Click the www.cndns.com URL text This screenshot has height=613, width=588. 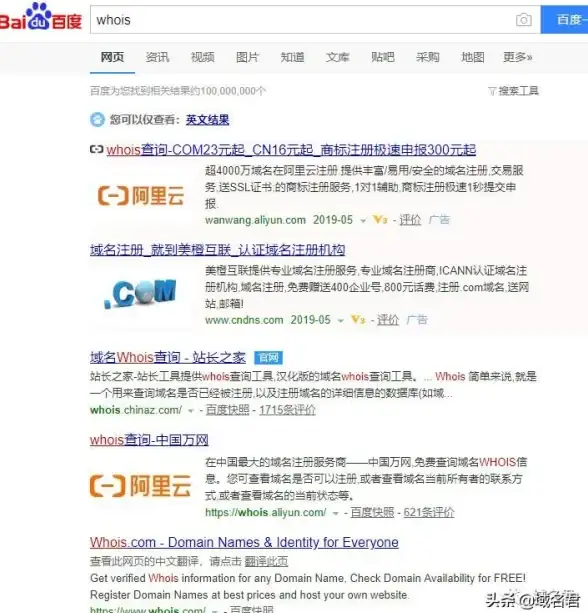244,320
